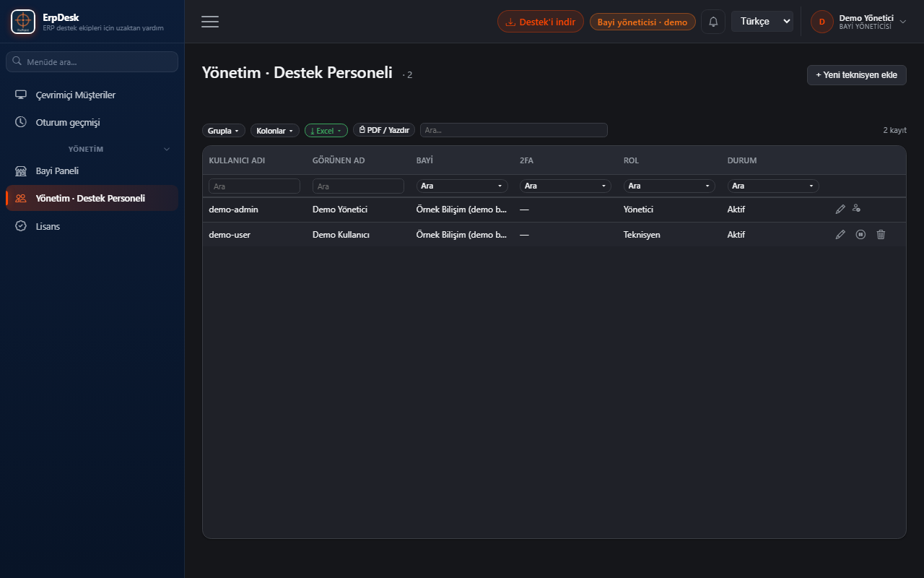Suspend demo-user with the pause icon
The height and width of the screenshot is (578, 924).
860,235
